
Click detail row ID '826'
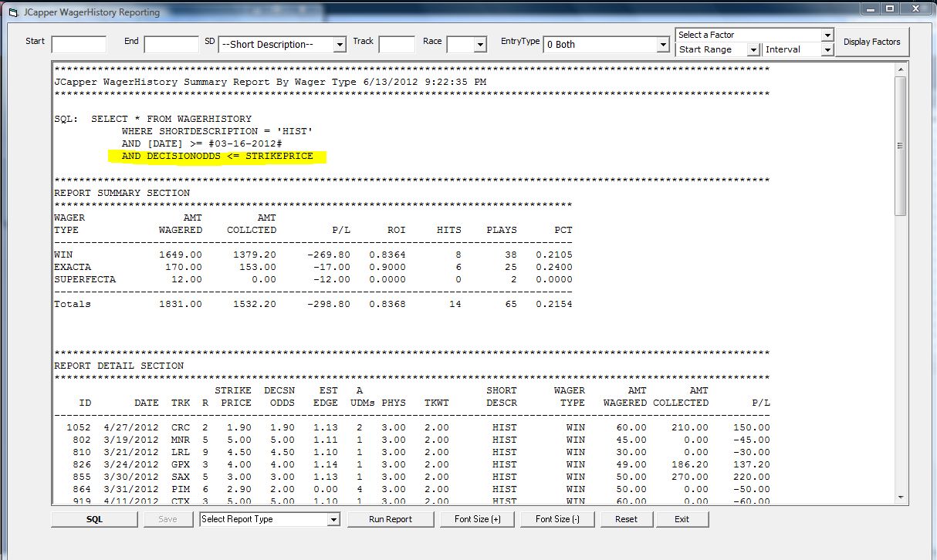click(x=82, y=464)
